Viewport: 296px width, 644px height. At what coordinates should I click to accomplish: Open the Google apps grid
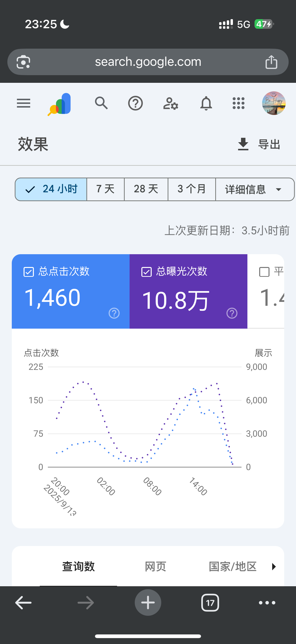coord(238,103)
